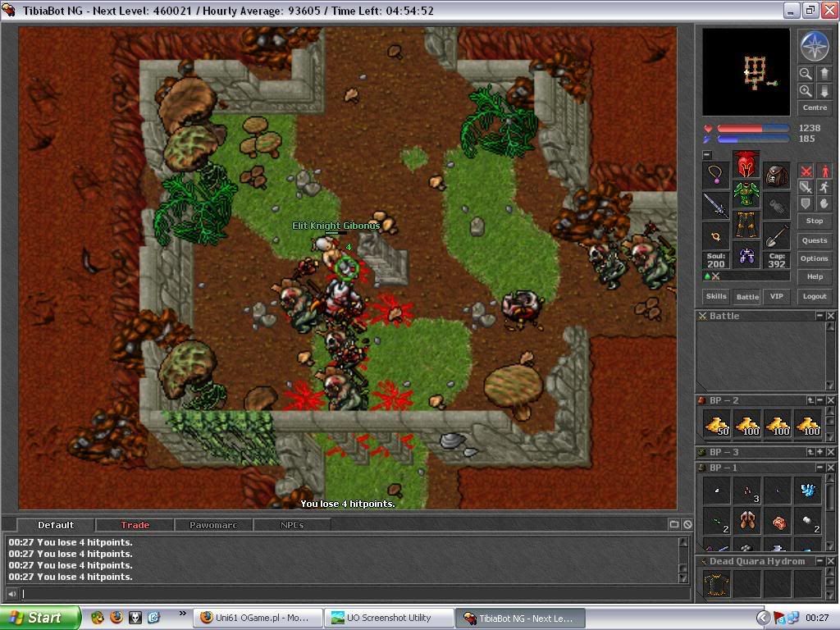Take the armor from Dead Quara Hydrom
840x630 pixels.
point(717,583)
